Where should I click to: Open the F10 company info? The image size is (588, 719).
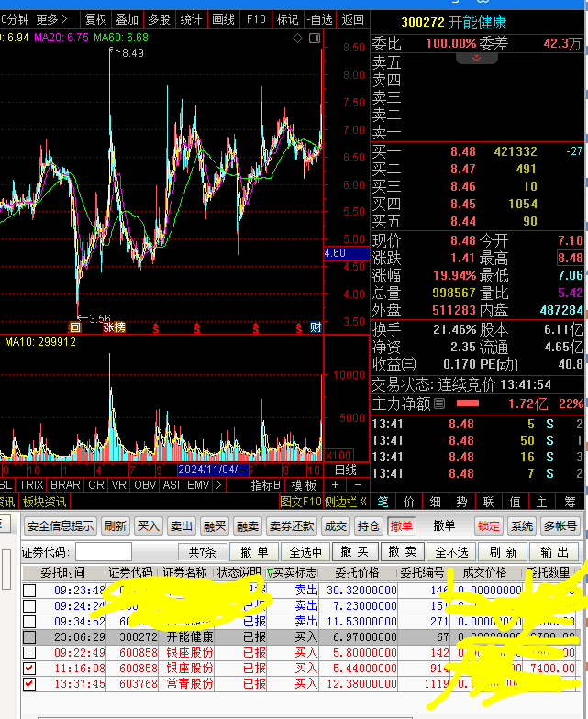click(x=256, y=20)
